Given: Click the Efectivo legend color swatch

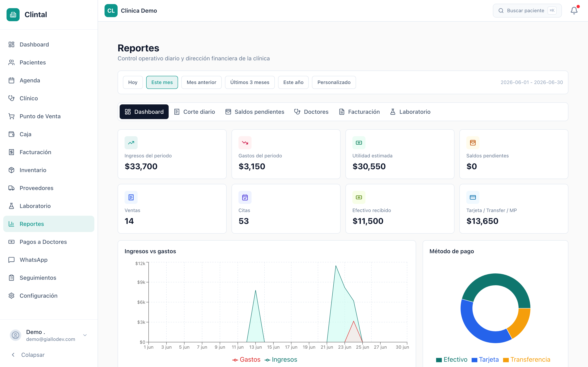Looking at the screenshot, I should (x=439, y=360).
